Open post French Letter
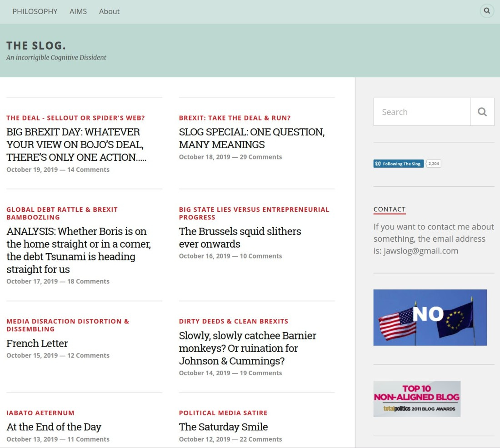This screenshot has width=500, height=448. tap(37, 343)
